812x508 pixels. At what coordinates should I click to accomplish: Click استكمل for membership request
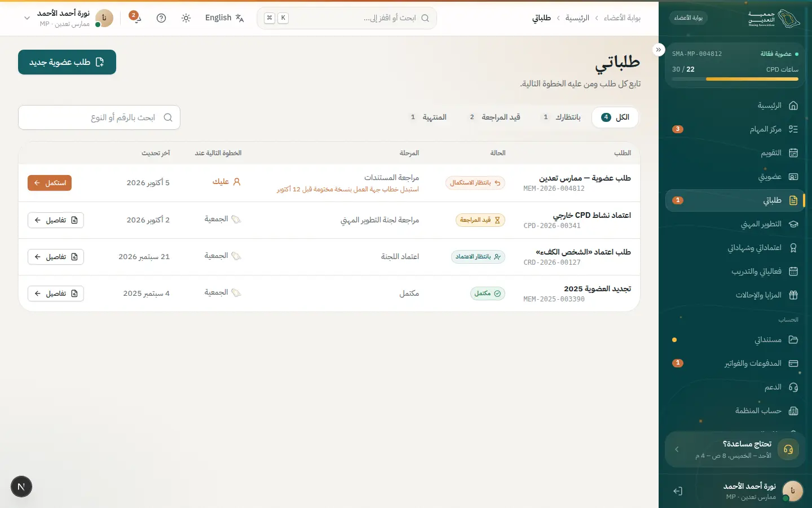(x=50, y=183)
